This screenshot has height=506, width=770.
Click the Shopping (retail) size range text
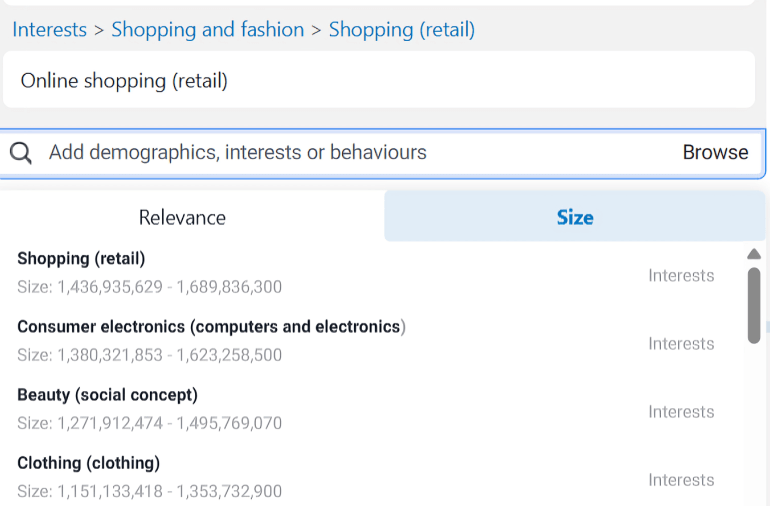[149, 287]
